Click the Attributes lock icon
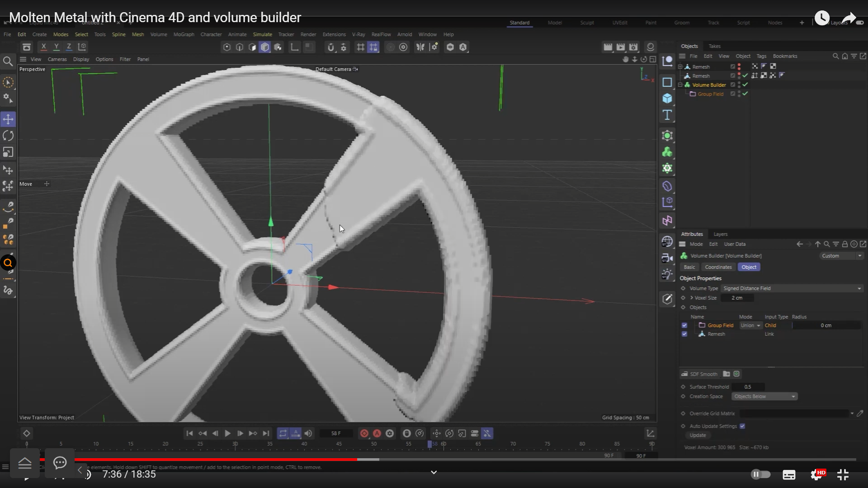Screen dimensions: 868x488 844,244
